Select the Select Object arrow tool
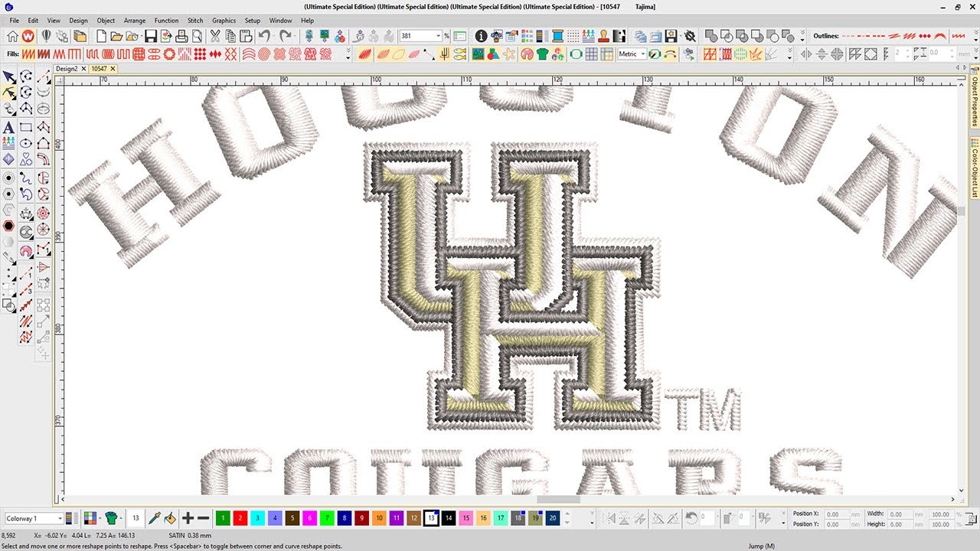 8,77
